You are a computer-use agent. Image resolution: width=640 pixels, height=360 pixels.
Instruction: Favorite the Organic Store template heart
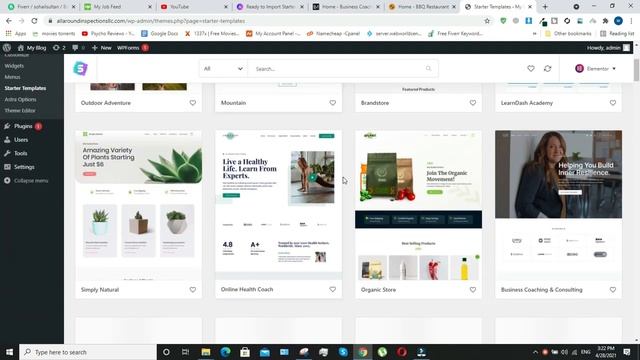[473, 290]
